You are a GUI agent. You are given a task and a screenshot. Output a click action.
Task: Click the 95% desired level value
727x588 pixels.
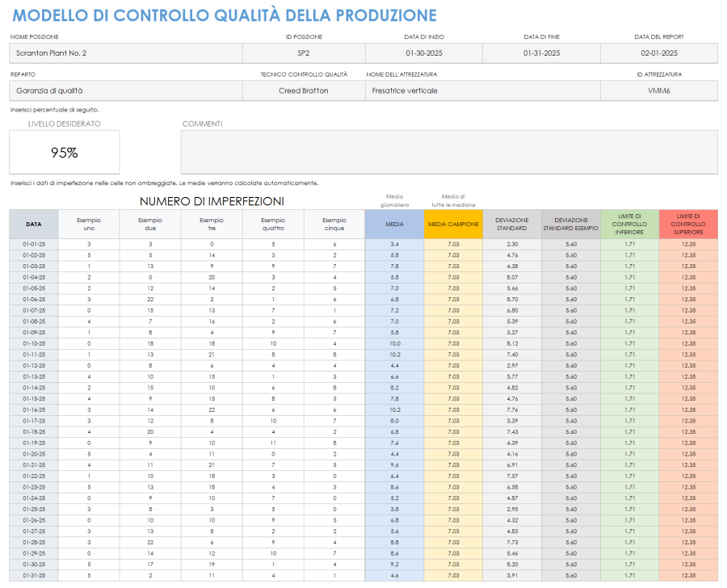point(64,152)
